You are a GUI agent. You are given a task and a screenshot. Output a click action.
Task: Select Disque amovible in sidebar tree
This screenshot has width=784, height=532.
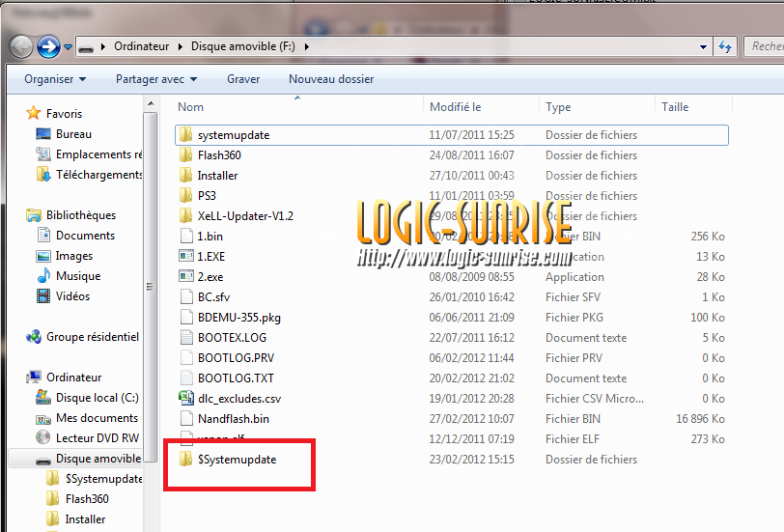pyautogui.click(x=98, y=459)
